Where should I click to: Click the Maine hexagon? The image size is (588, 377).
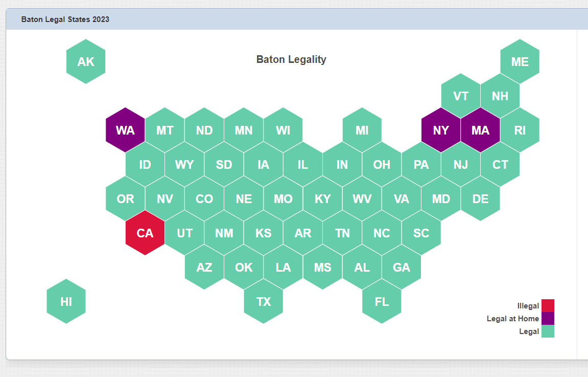pyautogui.click(x=520, y=61)
